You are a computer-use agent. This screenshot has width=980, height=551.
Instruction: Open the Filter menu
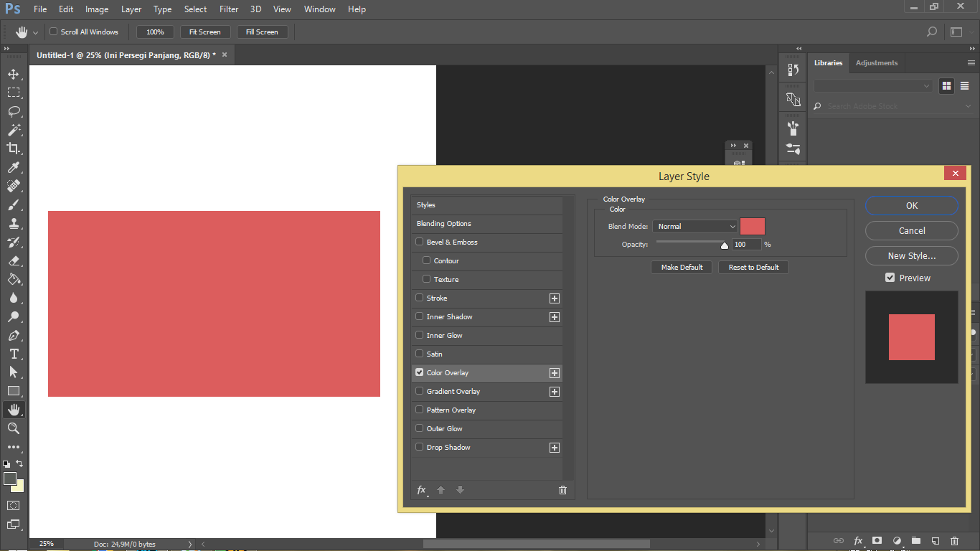[228, 9]
